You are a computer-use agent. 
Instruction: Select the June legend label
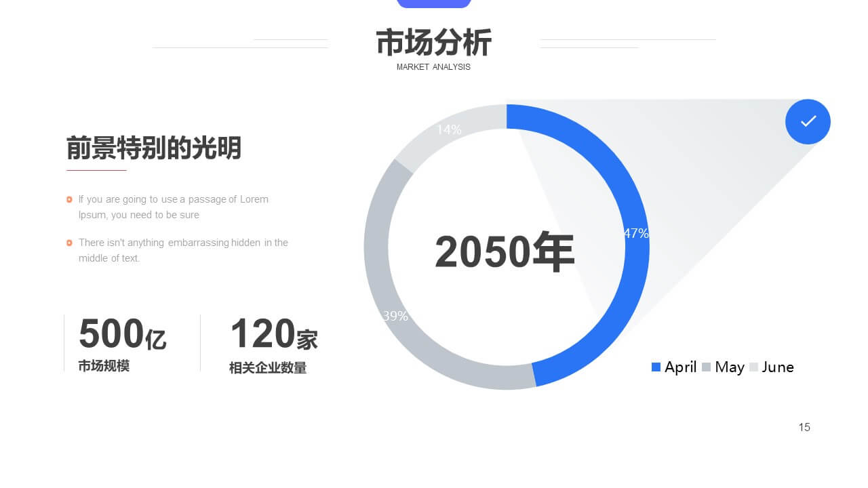(x=778, y=367)
